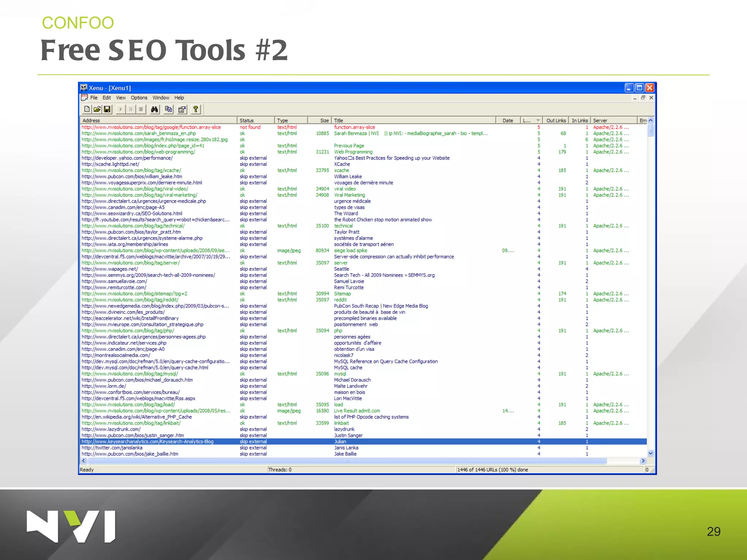This screenshot has width=747, height=560.
Task: Select the montrealsocialmedia.com row
Action: pyautogui.click(x=363, y=355)
